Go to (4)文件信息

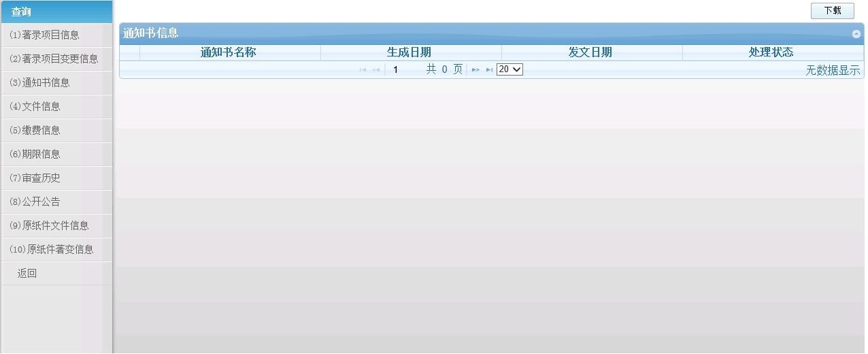point(35,106)
